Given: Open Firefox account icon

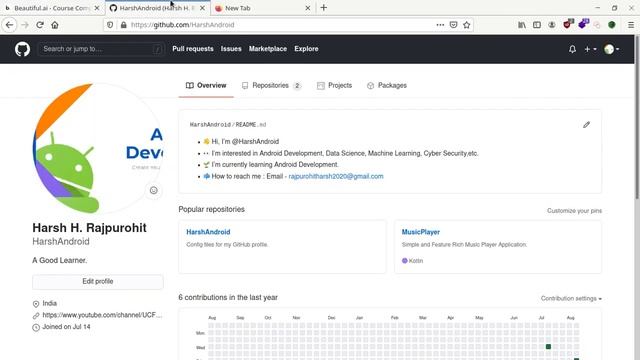Looking at the screenshot, I should 552,25.
